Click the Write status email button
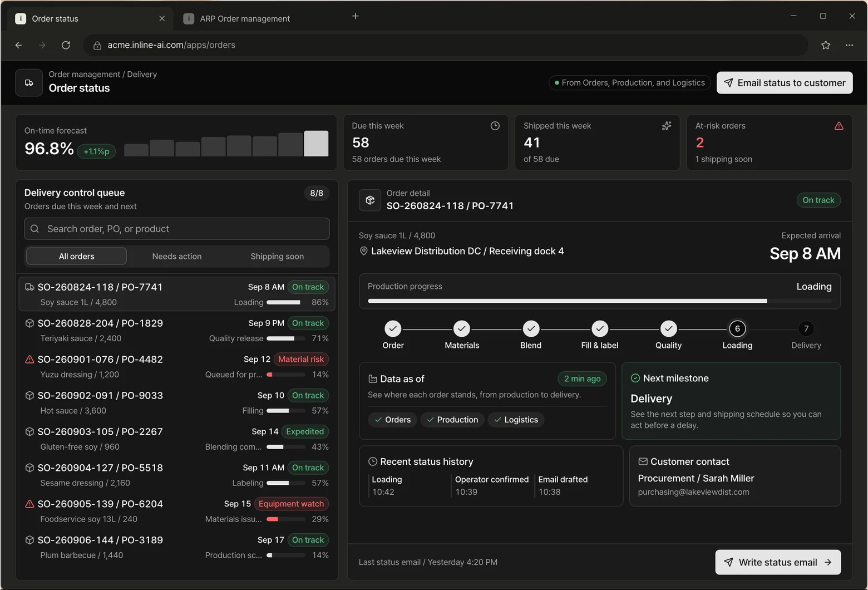 pos(778,562)
